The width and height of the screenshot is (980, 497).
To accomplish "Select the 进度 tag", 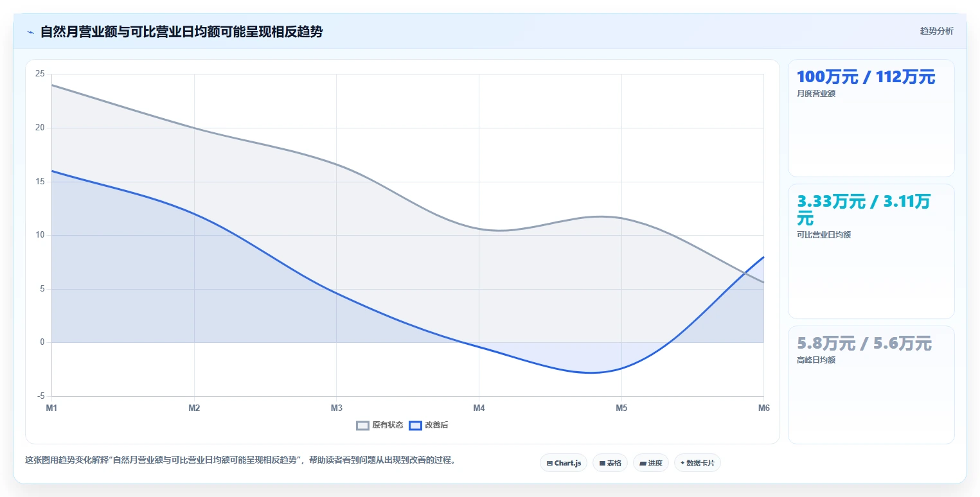I will 651,463.
